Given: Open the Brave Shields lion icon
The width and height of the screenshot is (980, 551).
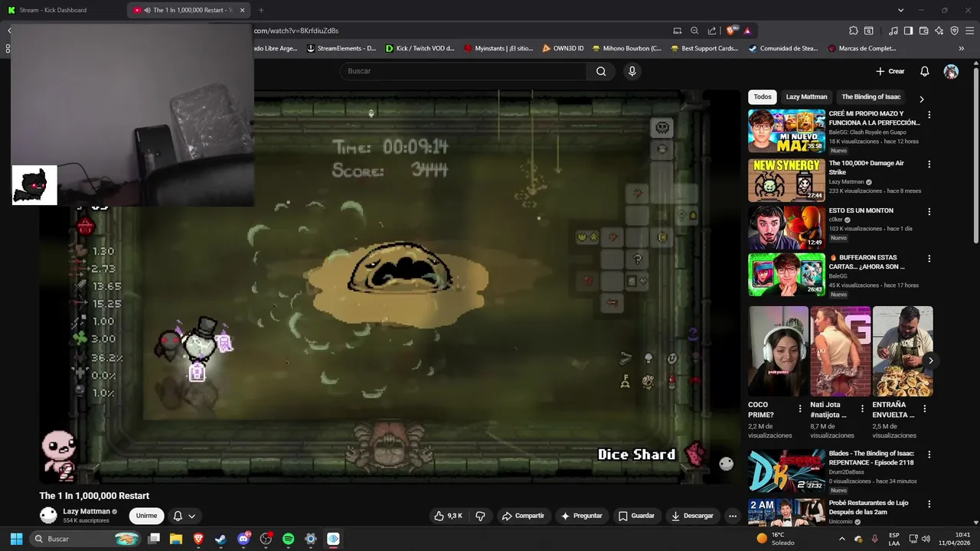Looking at the screenshot, I should [731, 31].
